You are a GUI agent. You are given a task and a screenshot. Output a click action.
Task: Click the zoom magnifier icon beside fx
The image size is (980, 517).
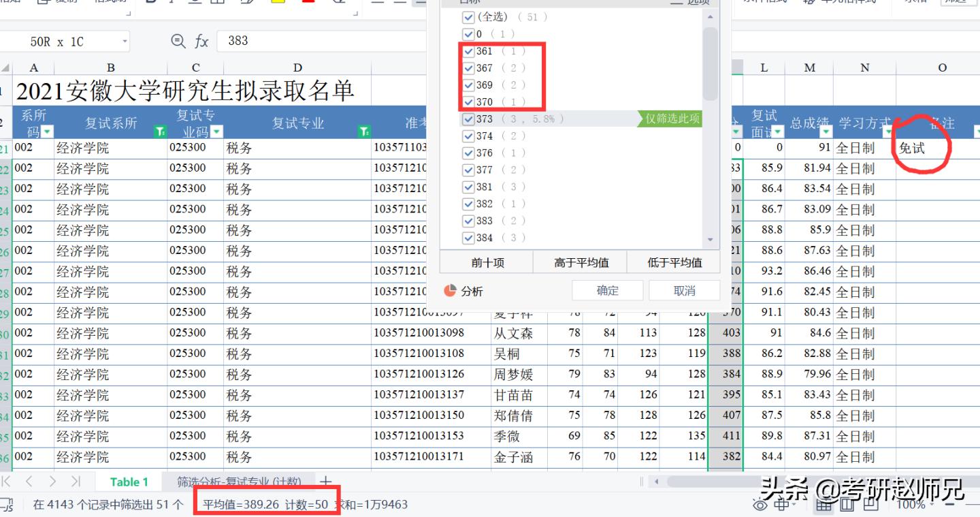pos(178,42)
